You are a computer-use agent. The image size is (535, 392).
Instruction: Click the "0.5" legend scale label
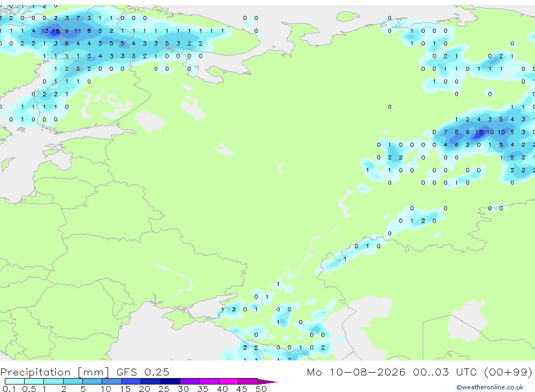pos(29,389)
